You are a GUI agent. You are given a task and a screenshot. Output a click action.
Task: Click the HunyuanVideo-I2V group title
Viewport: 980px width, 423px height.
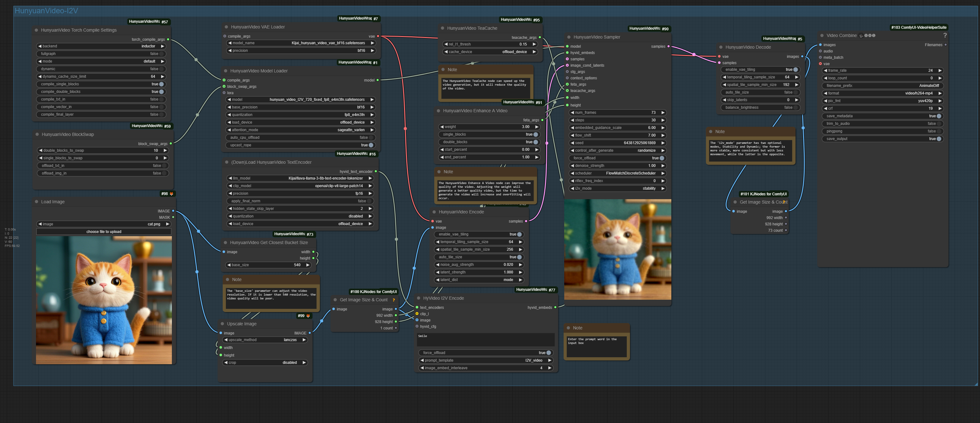tap(46, 11)
